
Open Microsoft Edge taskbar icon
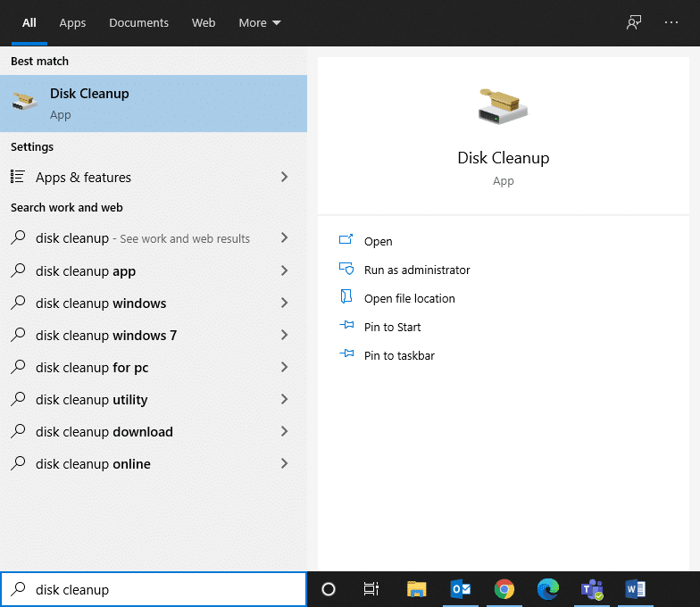tap(548, 589)
